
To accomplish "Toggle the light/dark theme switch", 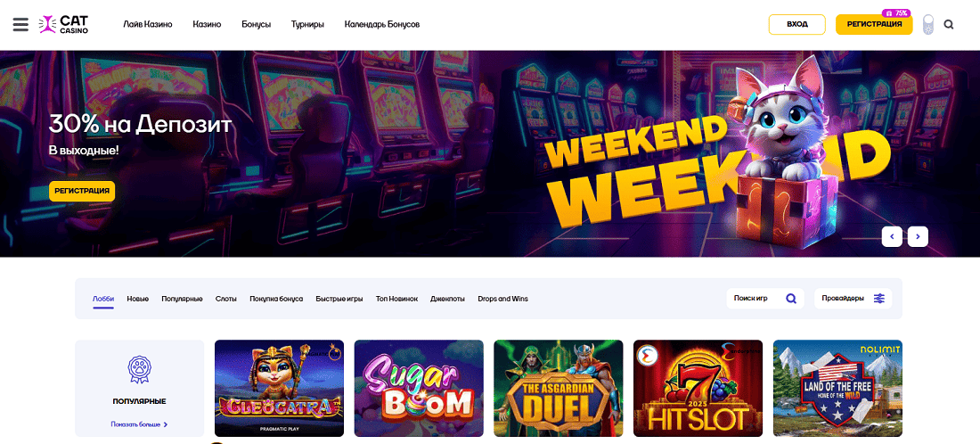I will (x=928, y=24).
